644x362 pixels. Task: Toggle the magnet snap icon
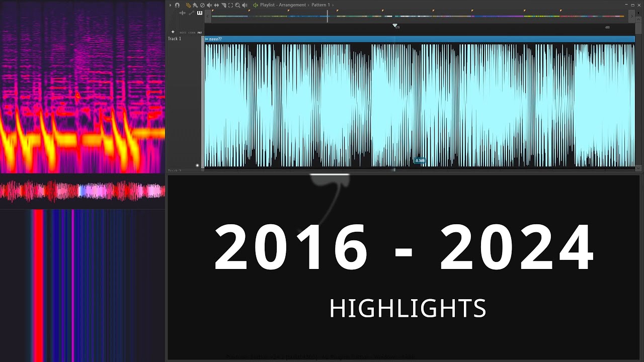pyautogui.click(x=177, y=5)
